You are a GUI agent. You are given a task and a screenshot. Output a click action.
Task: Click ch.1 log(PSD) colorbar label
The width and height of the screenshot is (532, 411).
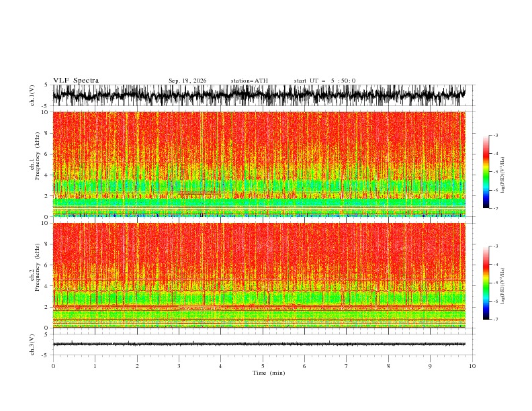503,175
